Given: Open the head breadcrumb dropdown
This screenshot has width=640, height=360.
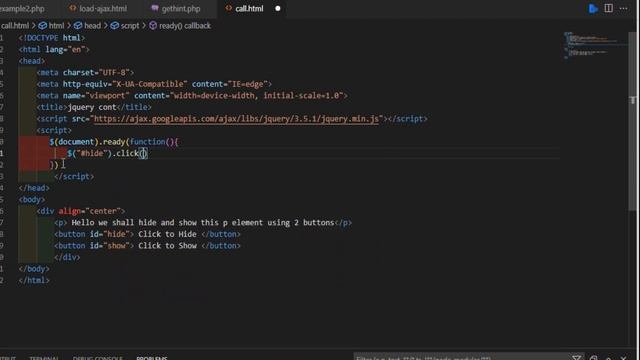Looking at the screenshot, I should point(87,26).
